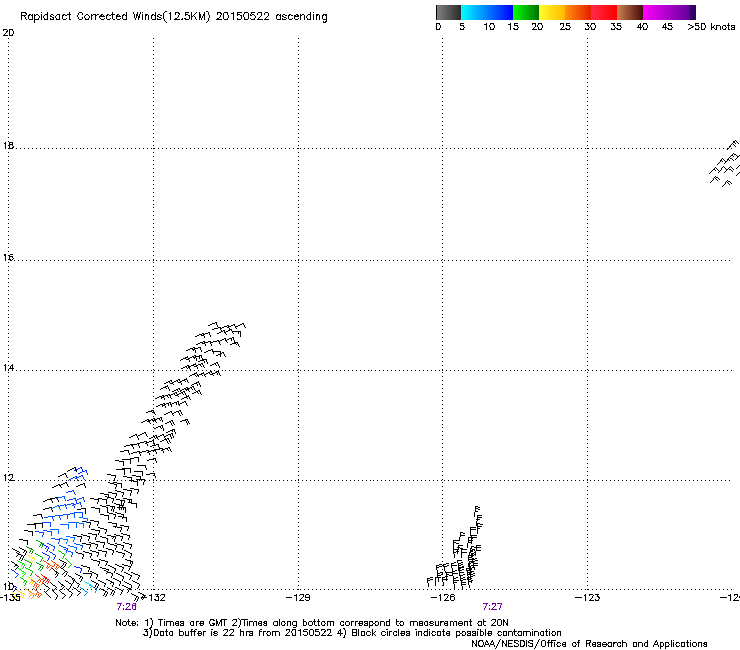Click the '>50 knots' legend label
Viewport: 740px width, 650px height.
click(711, 27)
